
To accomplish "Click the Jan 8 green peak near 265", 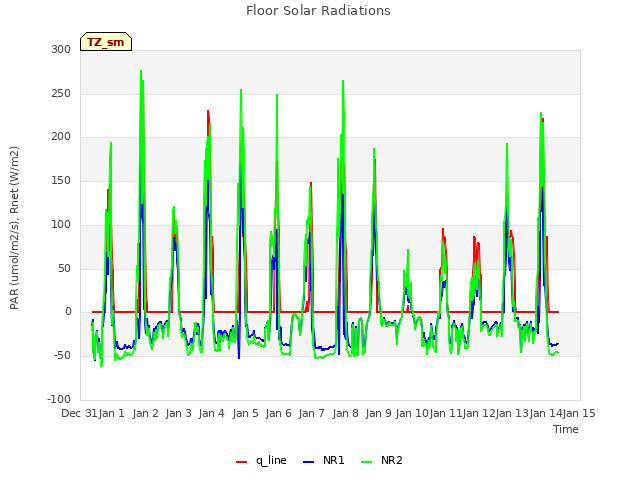I will click(343, 82).
